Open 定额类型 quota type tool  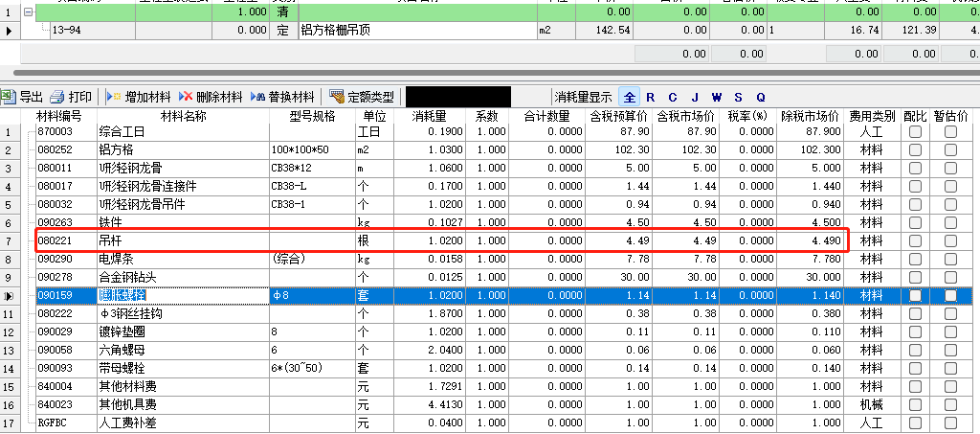click(362, 97)
